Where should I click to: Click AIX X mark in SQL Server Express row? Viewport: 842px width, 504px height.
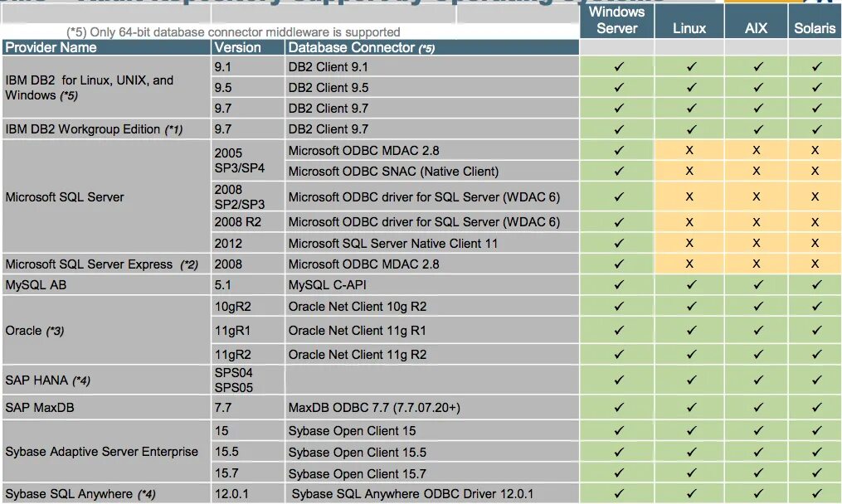[x=756, y=264]
